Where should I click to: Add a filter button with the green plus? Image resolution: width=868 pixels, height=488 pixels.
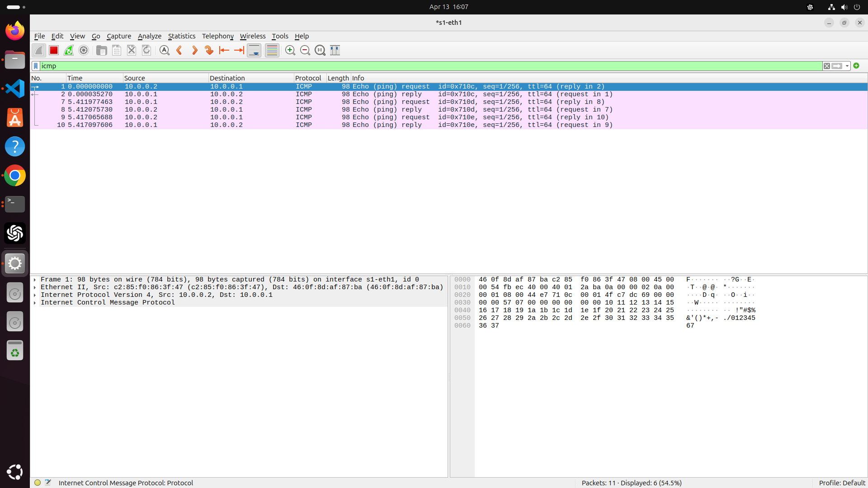tap(857, 66)
